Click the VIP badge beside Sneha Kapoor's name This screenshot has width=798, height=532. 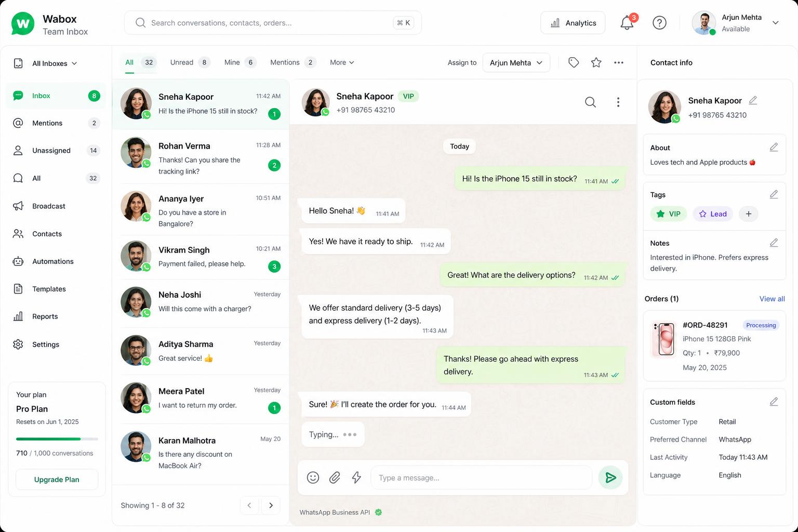tap(408, 96)
